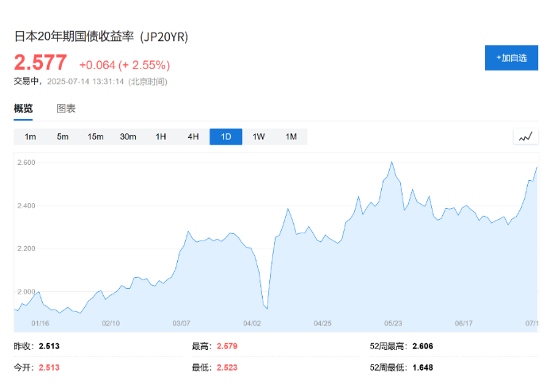Click the change value +0.064 (+2.55%)
Screen dimensions: 551x392
[125, 65]
